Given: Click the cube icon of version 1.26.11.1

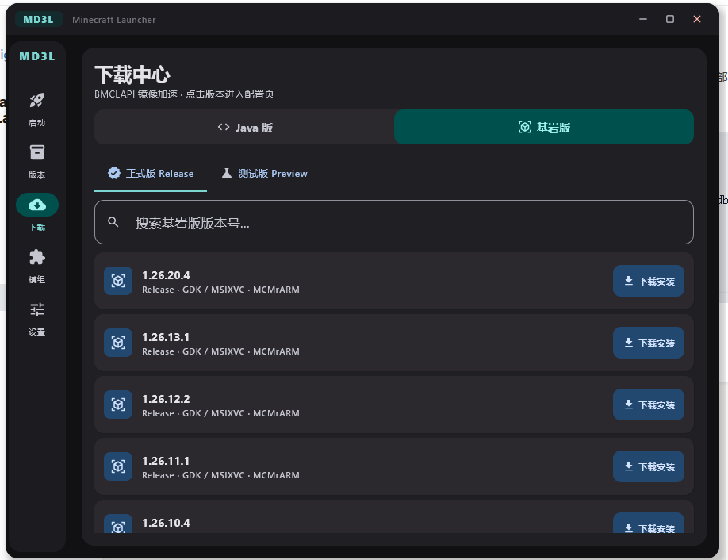Looking at the screenshot, I should 118,466.
